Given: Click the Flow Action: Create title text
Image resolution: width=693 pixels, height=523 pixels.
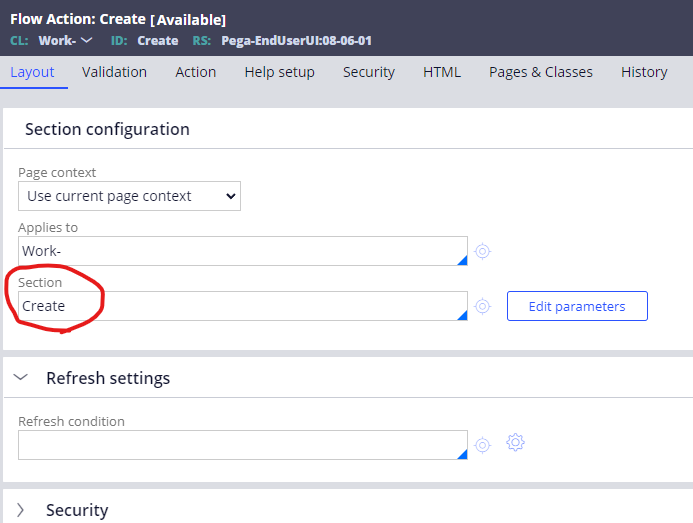Looking at the screenshot, I should point(78,19).
